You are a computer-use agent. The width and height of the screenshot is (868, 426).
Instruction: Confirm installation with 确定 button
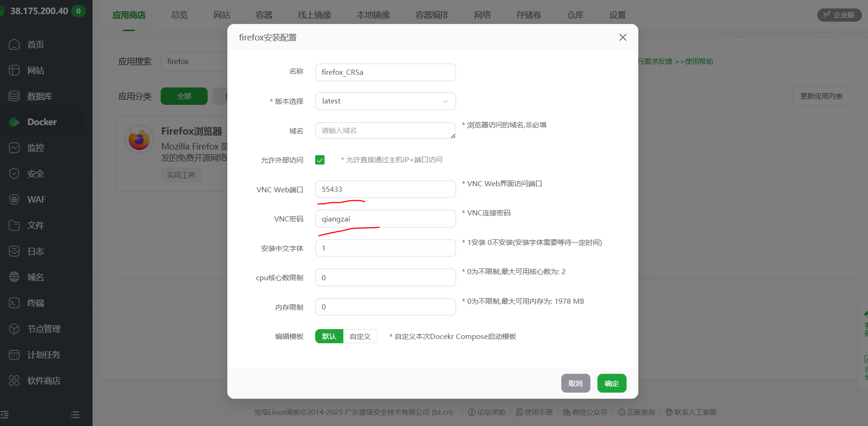[x=612, y=383]
